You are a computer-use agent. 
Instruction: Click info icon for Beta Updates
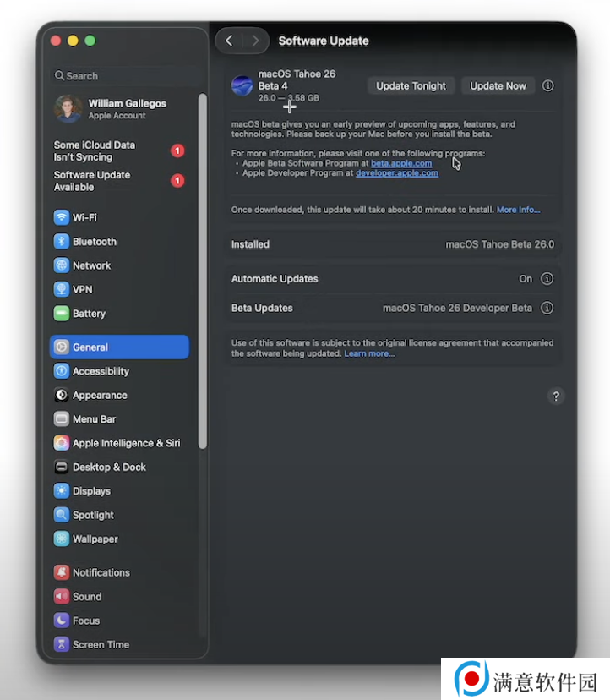[x=547, y=308]
